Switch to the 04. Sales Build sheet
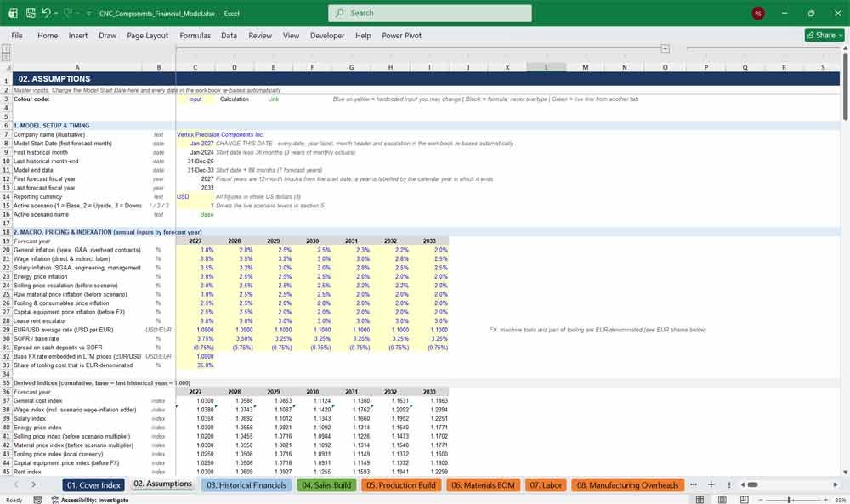The height and width of the screenshot is (504, 850). pos(326,485)
